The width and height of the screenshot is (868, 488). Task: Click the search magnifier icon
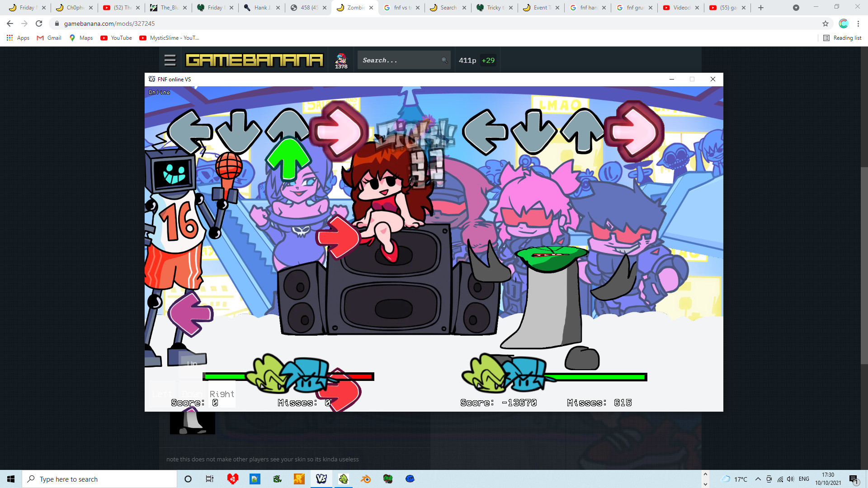(x=444, y=60)
